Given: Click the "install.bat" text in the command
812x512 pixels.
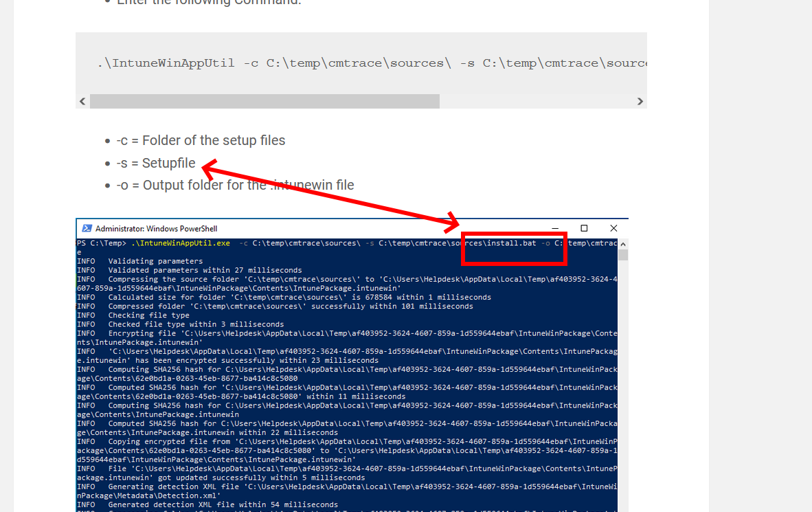Looking at the screenshot, I should tap(511, 243).
